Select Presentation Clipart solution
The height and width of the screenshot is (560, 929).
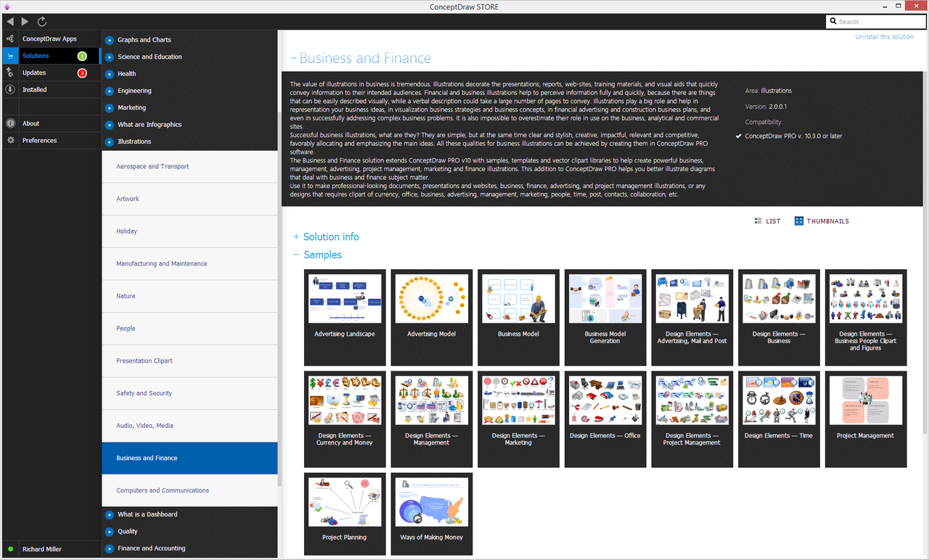(x=189, y=361)
